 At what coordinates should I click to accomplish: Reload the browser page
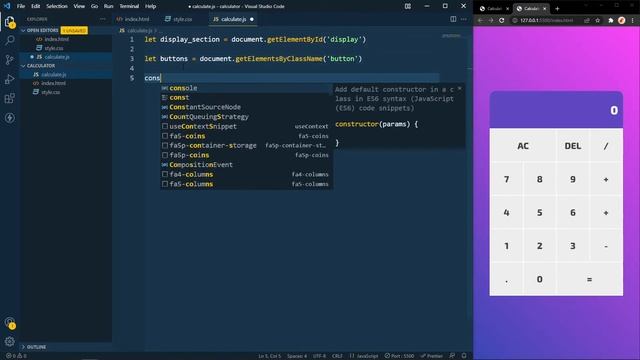pyautogui.click(x=502, y=20)
